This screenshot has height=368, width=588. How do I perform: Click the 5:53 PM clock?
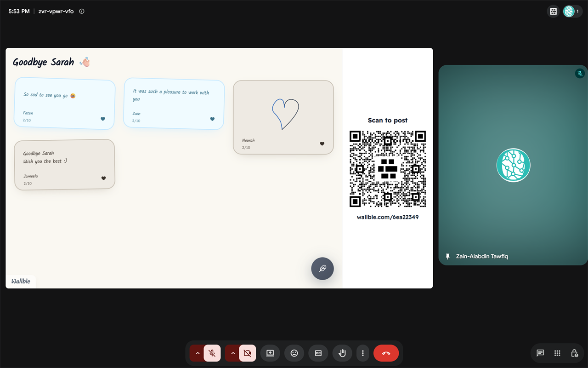pos(19,11)
